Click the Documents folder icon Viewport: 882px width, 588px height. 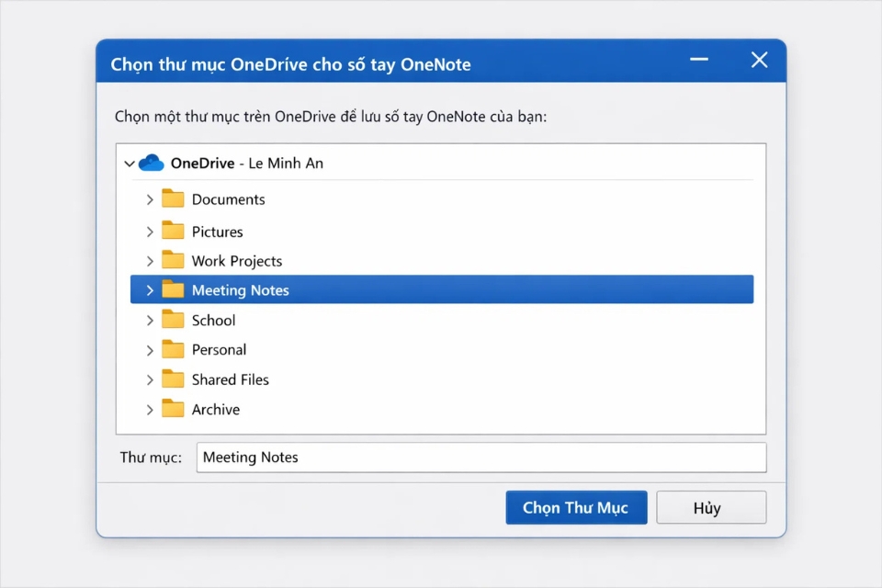pos(175,199)
